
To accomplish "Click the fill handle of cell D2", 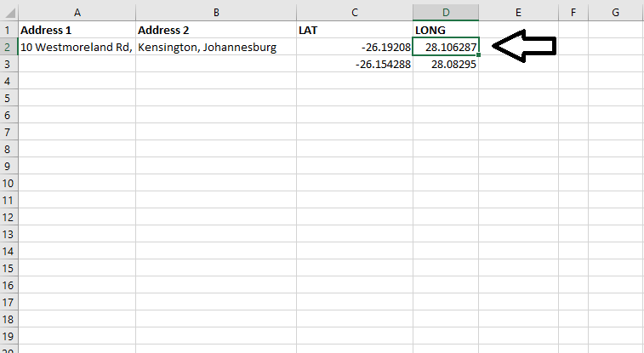I will pos(479,56).
